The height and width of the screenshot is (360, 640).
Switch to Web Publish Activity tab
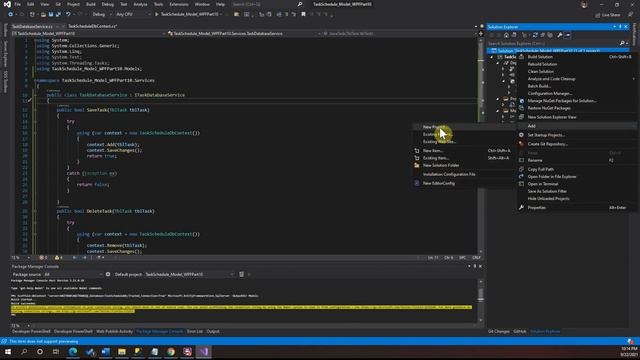(114, 331)
